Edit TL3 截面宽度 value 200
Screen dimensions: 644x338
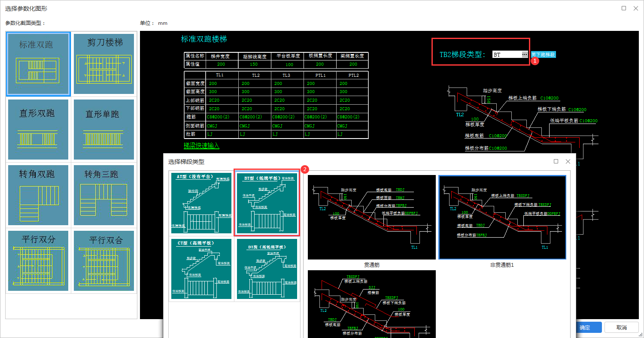point(278,84)
